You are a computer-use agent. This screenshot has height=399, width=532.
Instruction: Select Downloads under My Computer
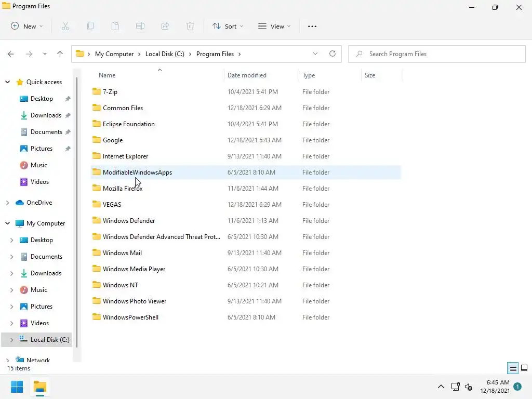tap(46, 273)
